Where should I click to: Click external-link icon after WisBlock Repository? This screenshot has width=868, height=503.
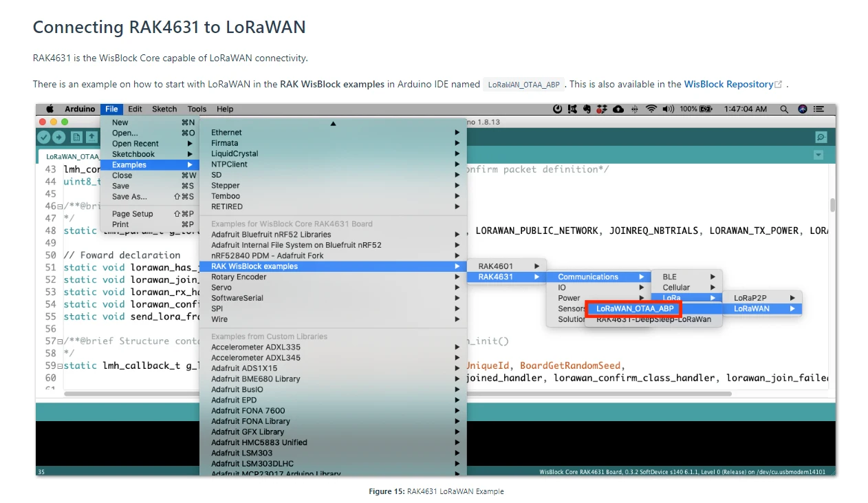779,85
